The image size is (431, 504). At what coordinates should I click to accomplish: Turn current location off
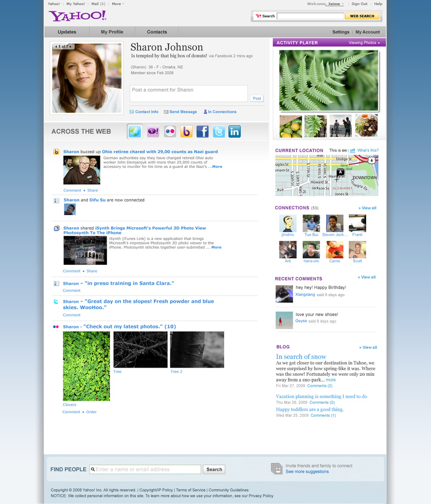352,151
